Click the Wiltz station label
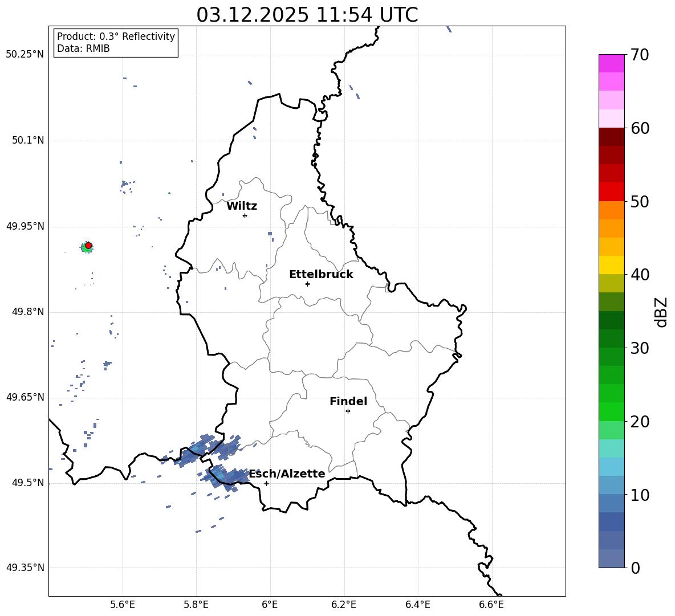This screenshot has width=675, height=616. pyautogui.click(x=242, y=206)
